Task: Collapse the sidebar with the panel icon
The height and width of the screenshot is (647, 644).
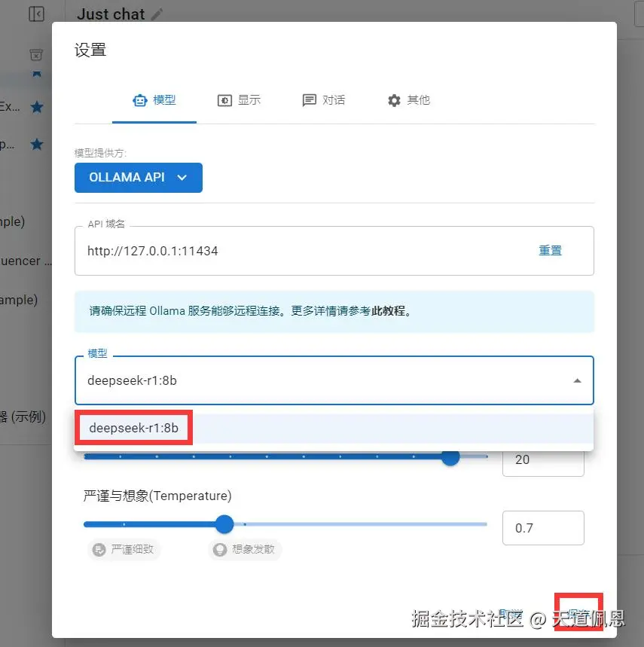Action: (x=37, y=14)
